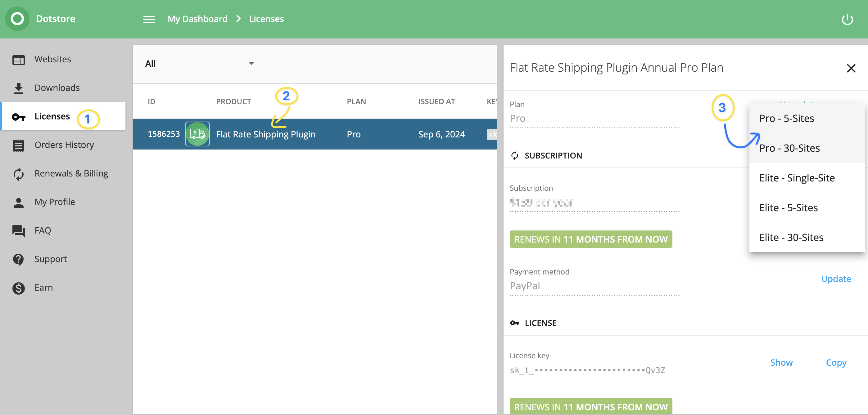Click Copy license key link

[836, 363]
